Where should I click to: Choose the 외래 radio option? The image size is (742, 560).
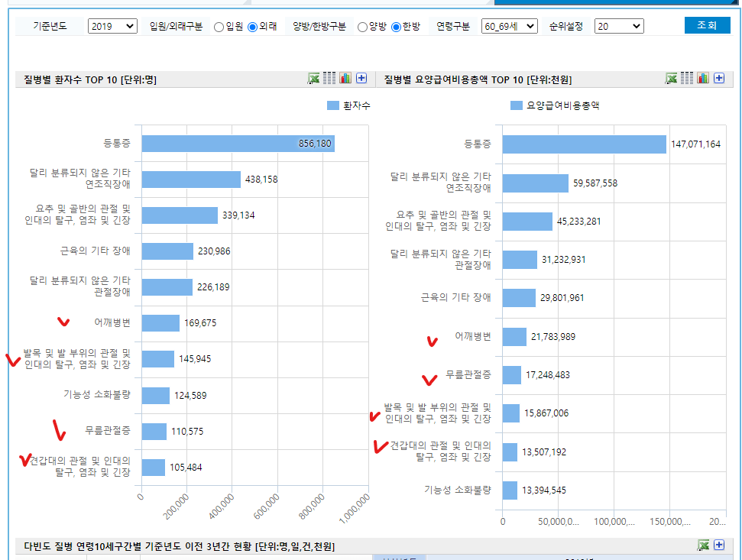253,24
